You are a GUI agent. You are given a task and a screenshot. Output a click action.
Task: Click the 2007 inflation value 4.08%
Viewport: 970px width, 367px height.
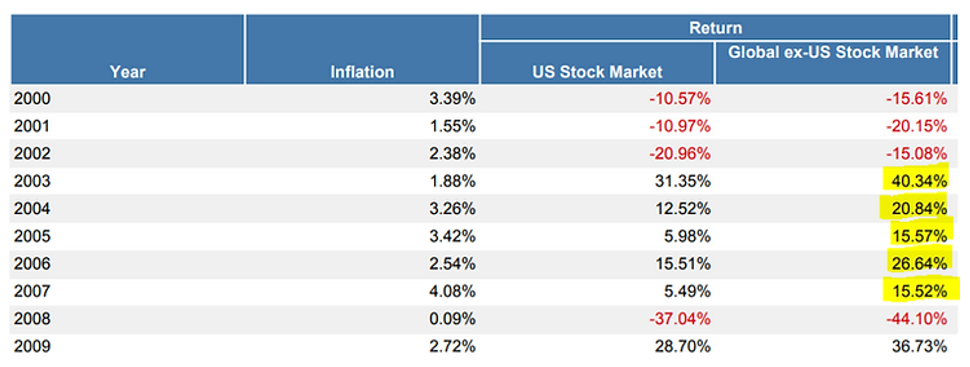click(452, 291)
